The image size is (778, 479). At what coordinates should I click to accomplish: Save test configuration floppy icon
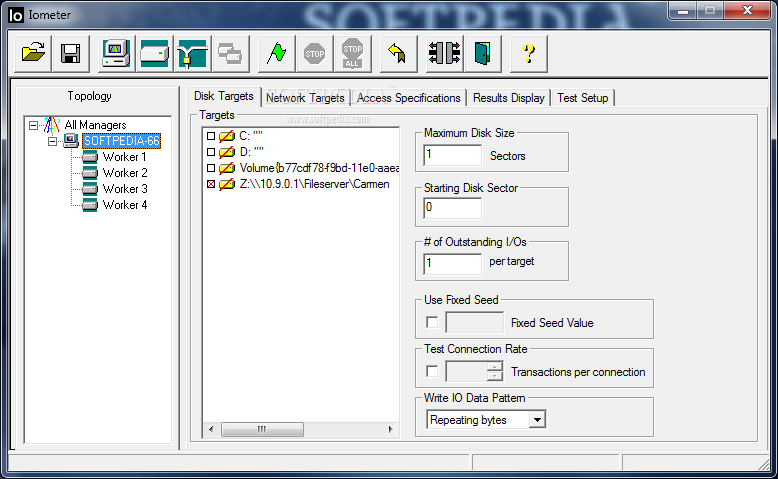(x=70, y=53)
